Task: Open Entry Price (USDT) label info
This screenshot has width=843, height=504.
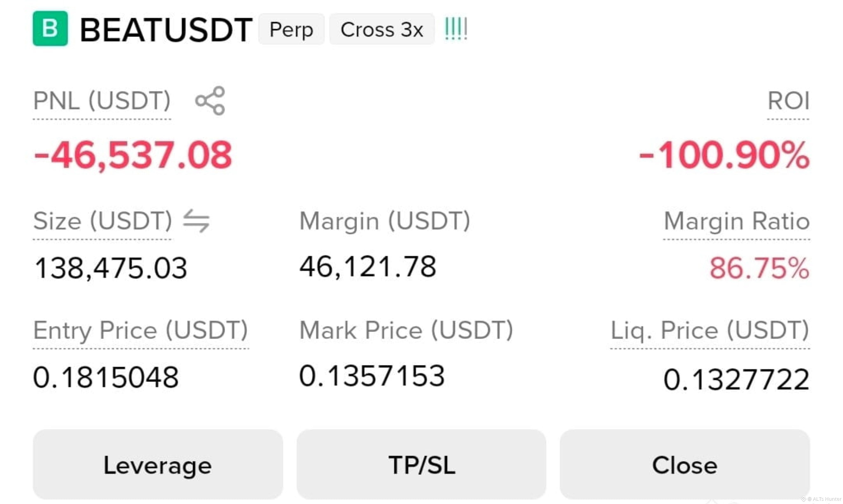Action: tap(141, 331)
